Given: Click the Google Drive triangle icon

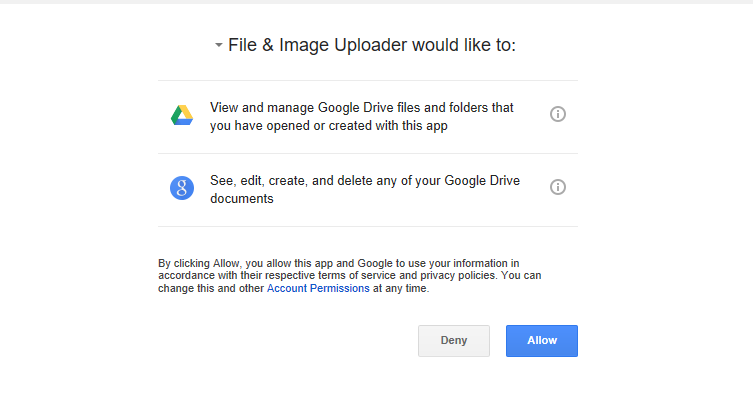Looking at the screenshot, I should [x=182, y=115].
